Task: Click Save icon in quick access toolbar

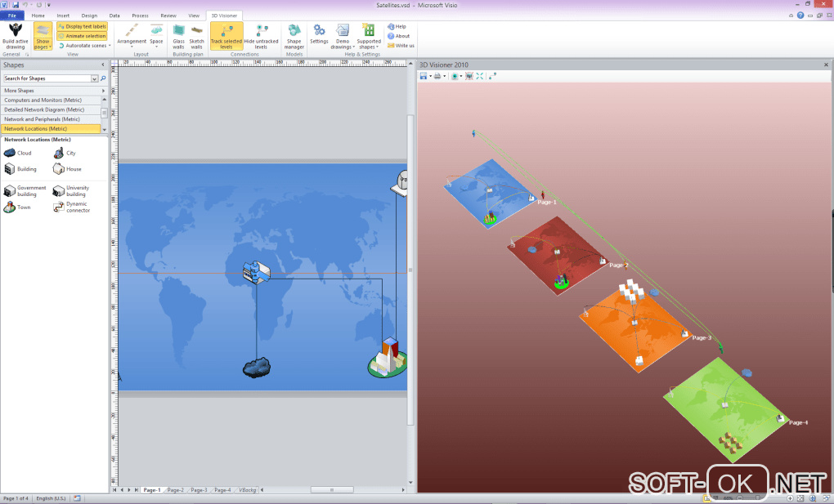Action: [x=15, y=5]
